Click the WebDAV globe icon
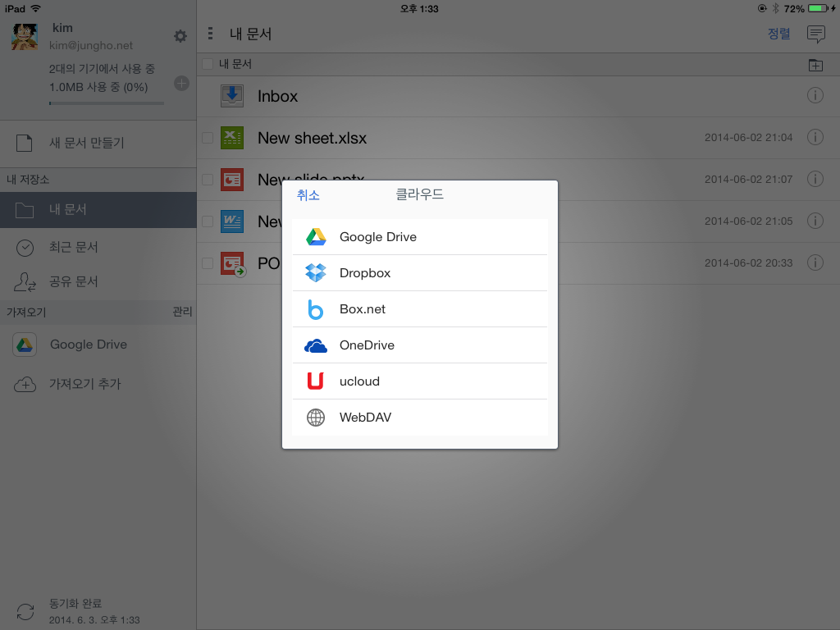Screen dimensions: 840x630 tap(316, 418)
